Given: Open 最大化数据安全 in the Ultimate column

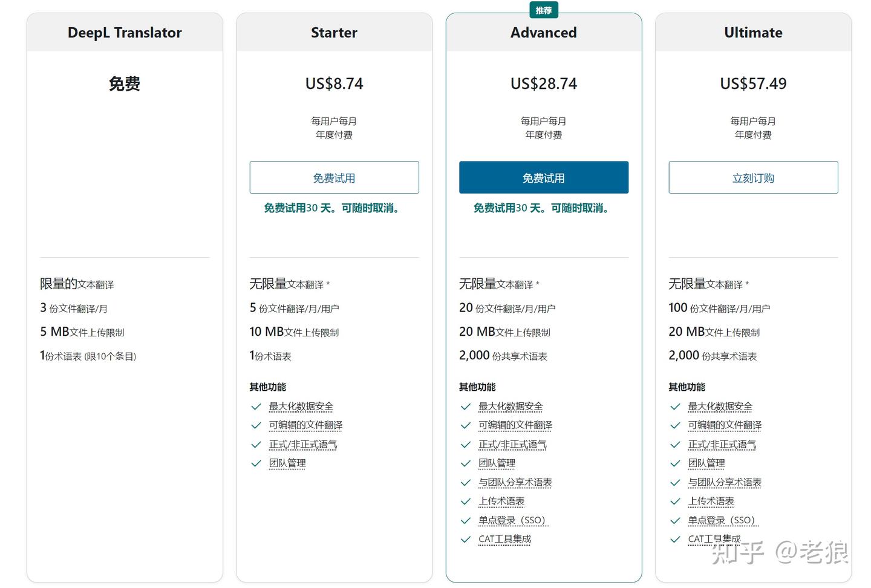Looking at the screenshot, I should [720, 407].
